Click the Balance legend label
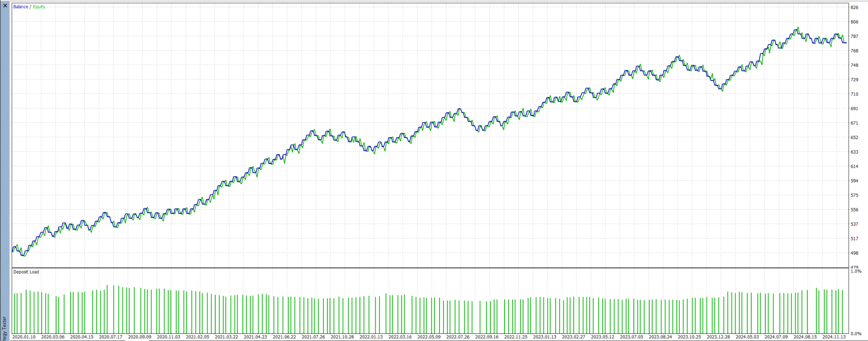 [20, 7]
